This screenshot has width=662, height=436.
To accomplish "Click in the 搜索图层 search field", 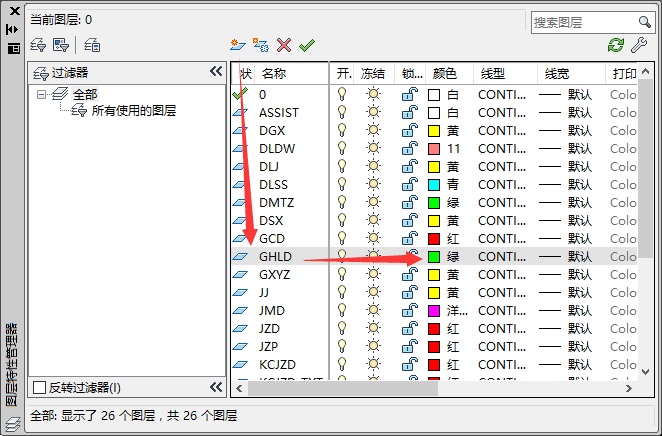I will pyautogui.click(x=585, y=22).
